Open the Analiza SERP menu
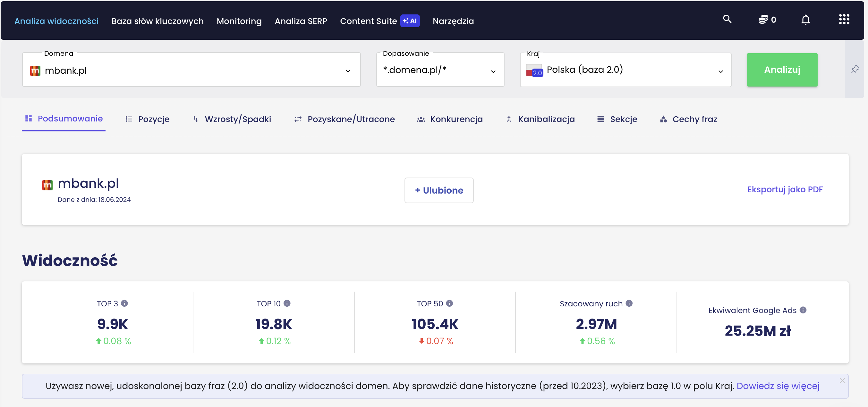The image size is (868, 407). click(x=301, y=21)
